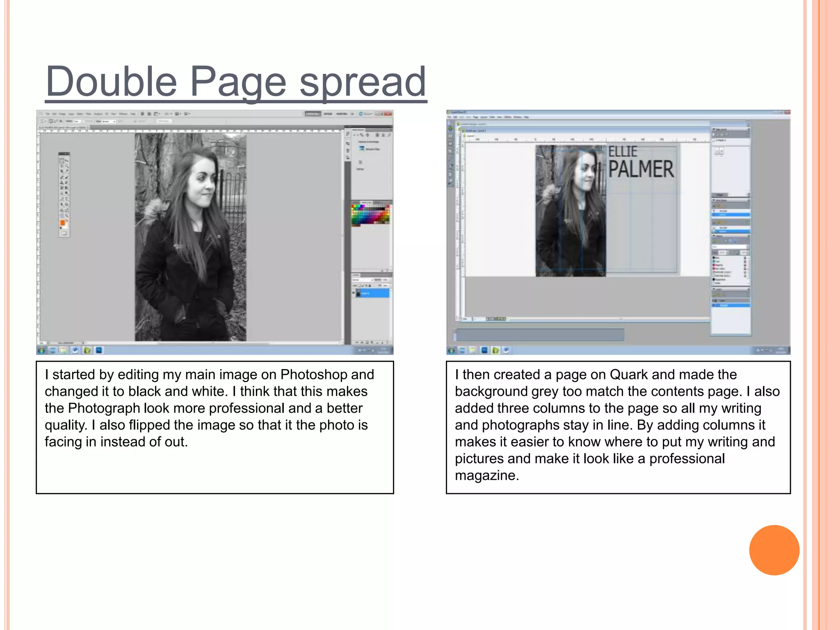Viewport: 840px width, 630px height.
Task: Select the Item tool at top of Quark's toolbar
Action: pos(450,128)
